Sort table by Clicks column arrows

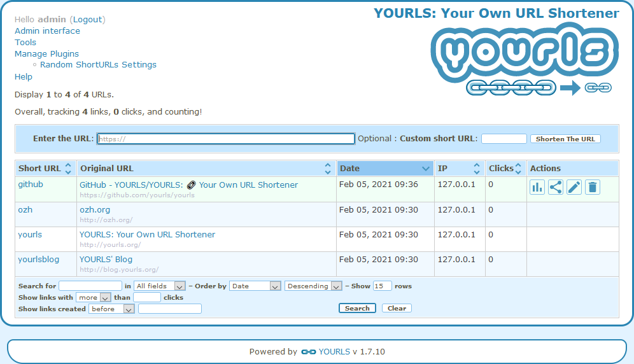coord(518,168)
